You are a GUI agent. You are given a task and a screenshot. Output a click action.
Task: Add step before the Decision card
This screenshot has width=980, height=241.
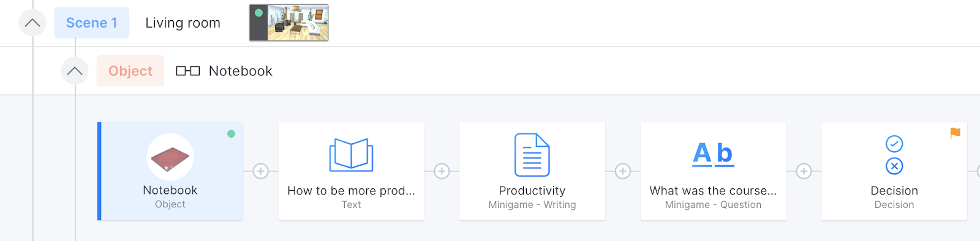tap(804, 171)
